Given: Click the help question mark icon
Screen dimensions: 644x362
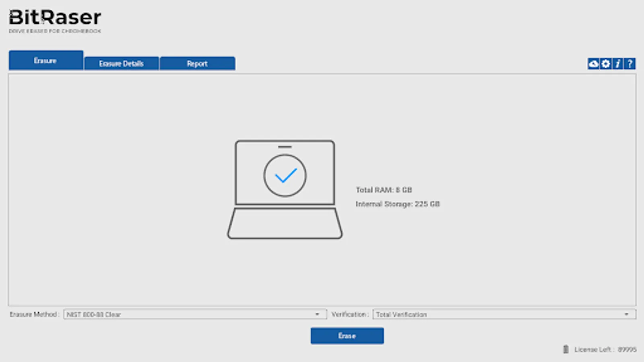Looking at the screenshot, I should 629,64.
